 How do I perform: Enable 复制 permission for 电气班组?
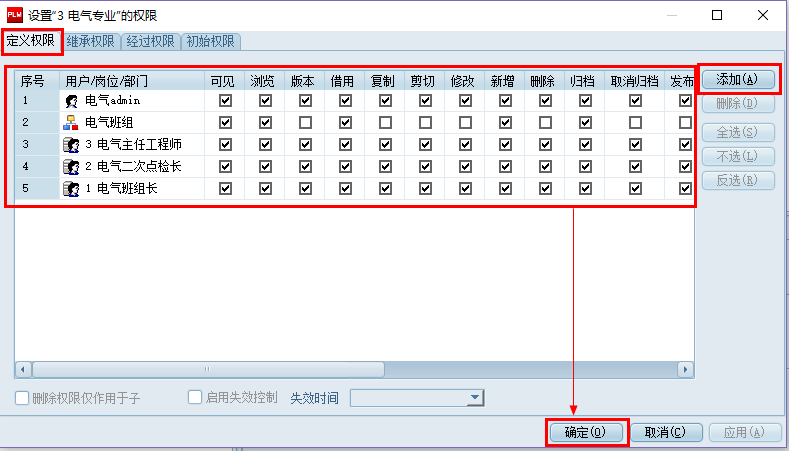point(385,123)
